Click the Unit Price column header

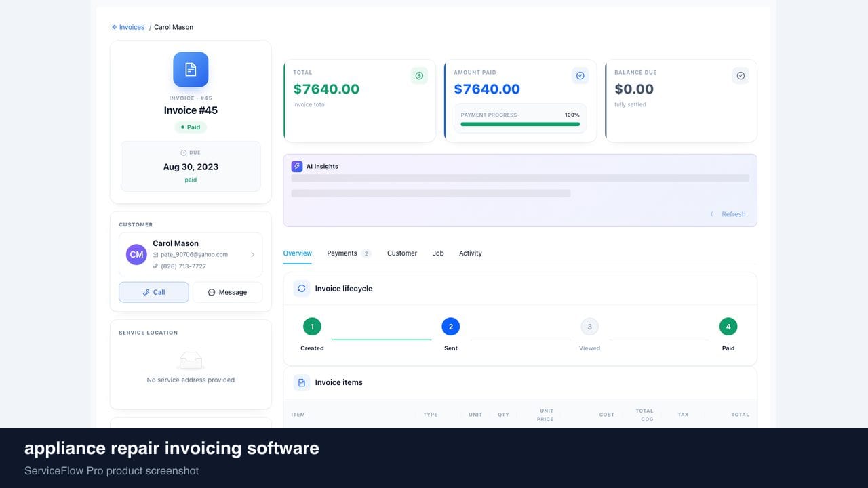pyautogui.click(x=547, y=415)
